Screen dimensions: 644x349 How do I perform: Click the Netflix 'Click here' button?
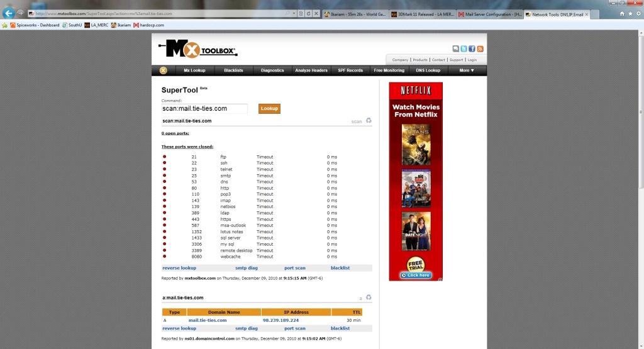pyautogui.click(x=416, y=275)
